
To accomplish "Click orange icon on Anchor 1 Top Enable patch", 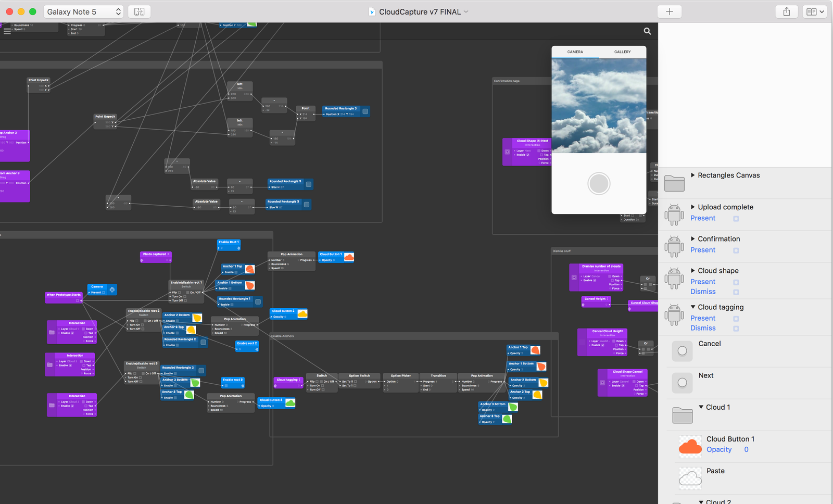I will pyautogui.click(x=250, y=269).
